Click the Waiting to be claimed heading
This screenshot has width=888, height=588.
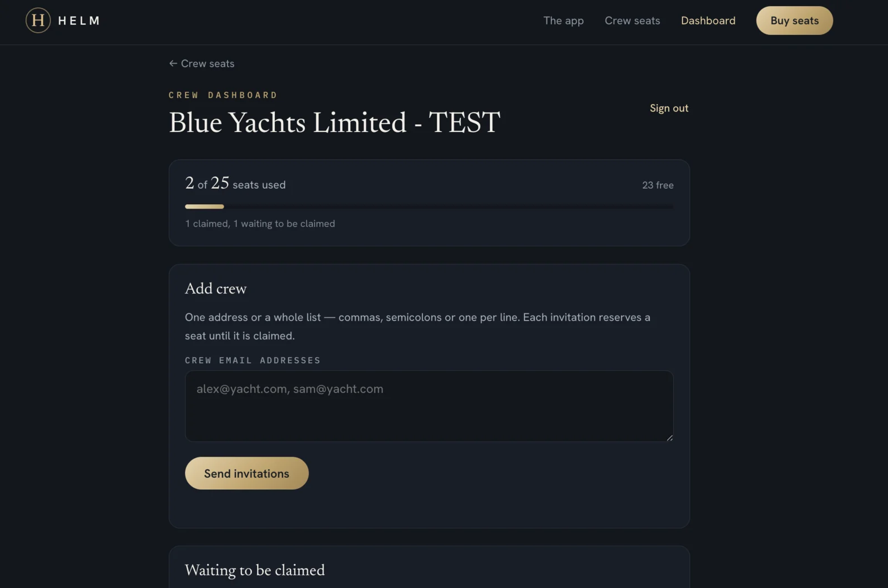255,570
